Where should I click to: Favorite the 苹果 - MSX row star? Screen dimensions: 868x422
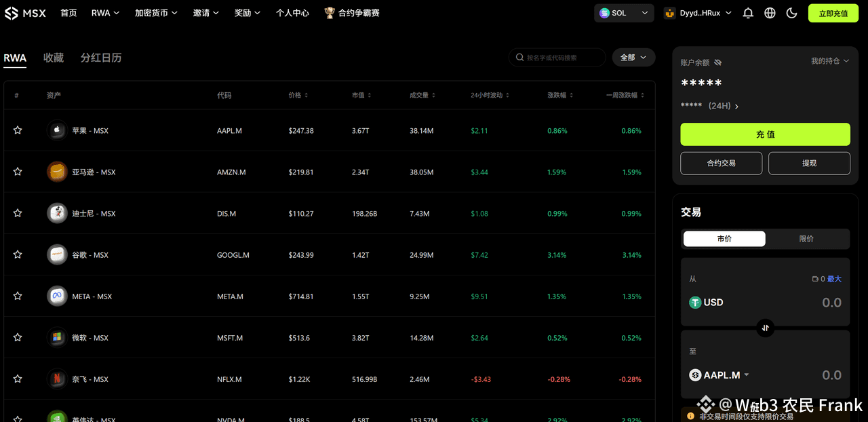coord(18,130)
